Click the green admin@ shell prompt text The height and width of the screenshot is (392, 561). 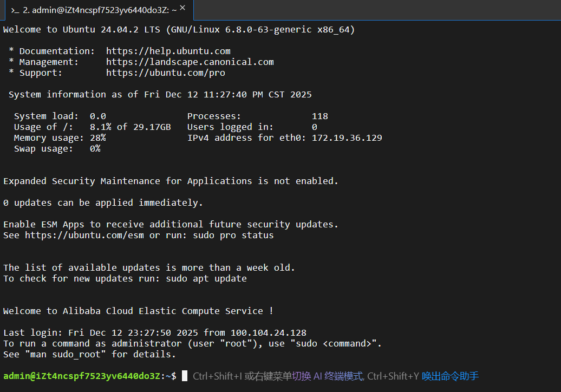click(x=81, y=376)
